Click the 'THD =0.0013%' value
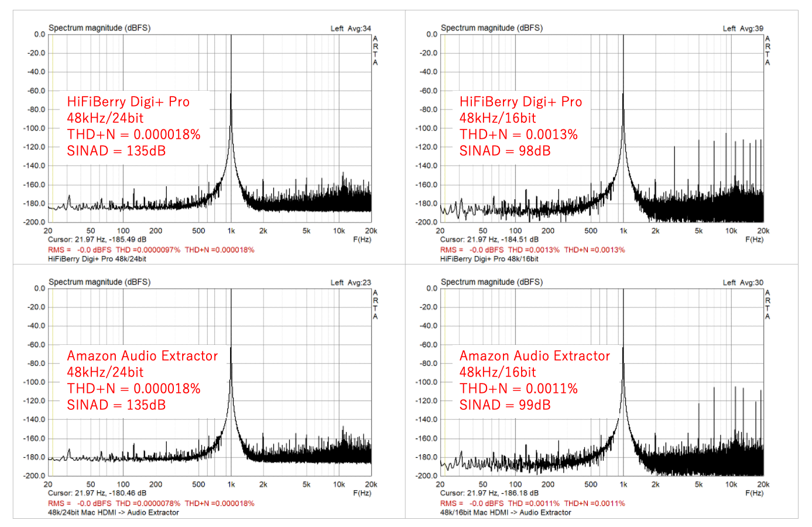The width and height of the screenshot is (812, 527). (534, 249)
